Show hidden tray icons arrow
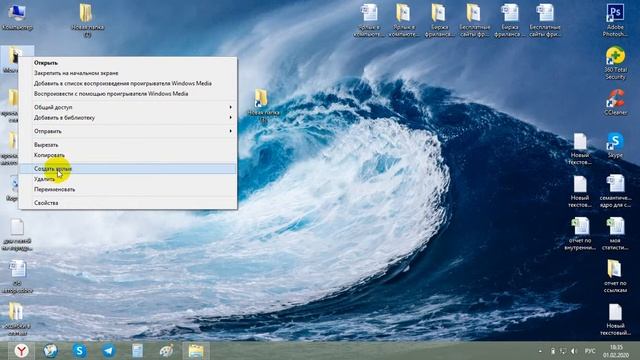640x360 pixels. coord(540,351)
